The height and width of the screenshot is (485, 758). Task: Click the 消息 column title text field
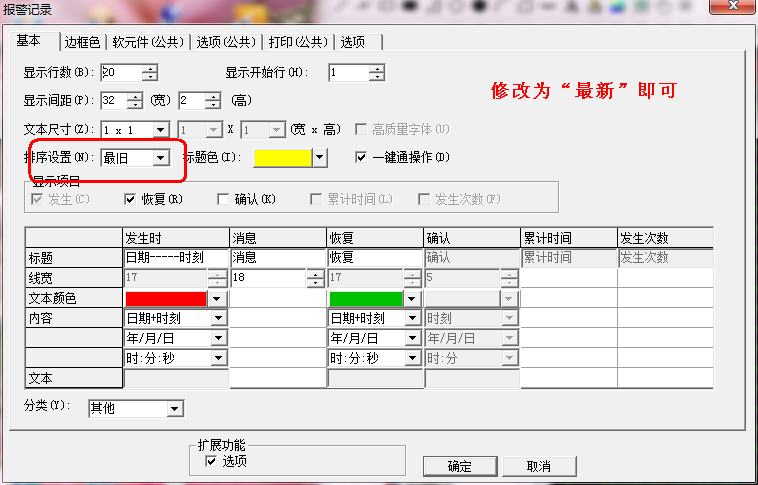click(277, 258)
